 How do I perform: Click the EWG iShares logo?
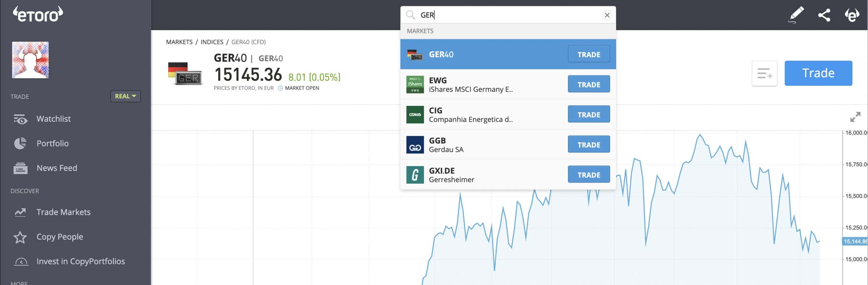pos(415,84)
